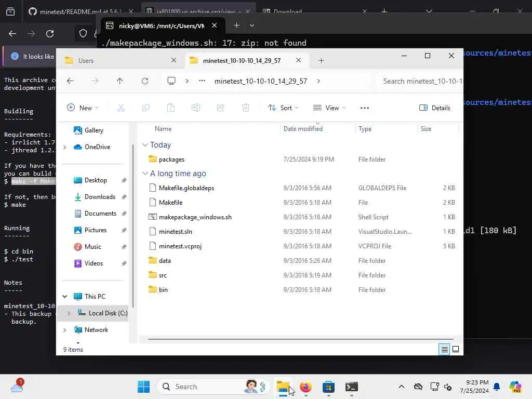Click the Share icon in Explorer toolbar
Image resolution: width=532 pixels, height=399 pixels.
(x=220, y=108)
